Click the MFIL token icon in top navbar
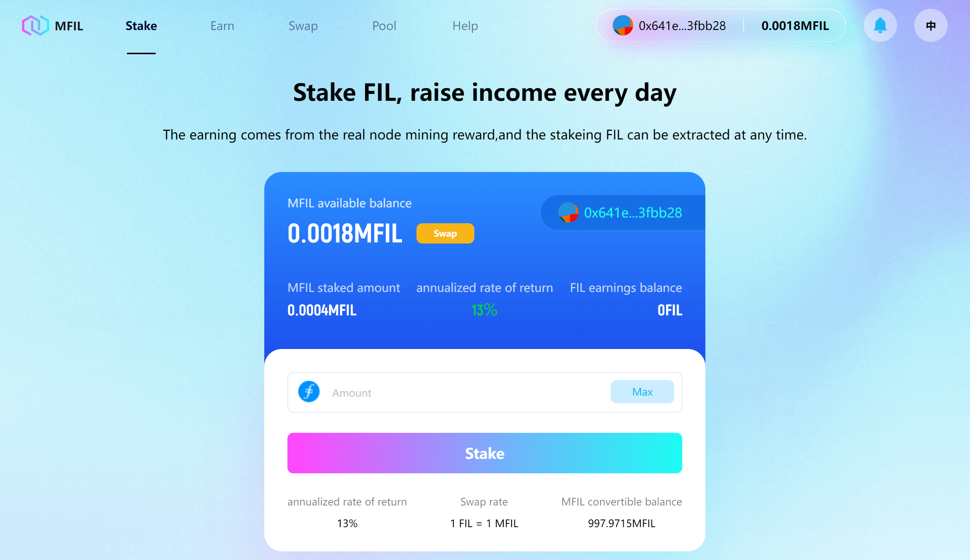This screenshot has height=560, width=970. click(x=35, y=25)
